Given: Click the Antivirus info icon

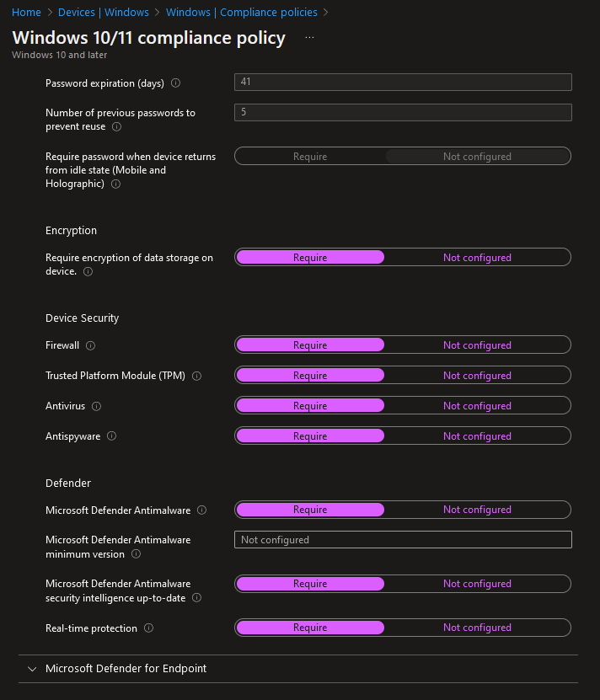Looking at the screenshot, I should 97,406.
